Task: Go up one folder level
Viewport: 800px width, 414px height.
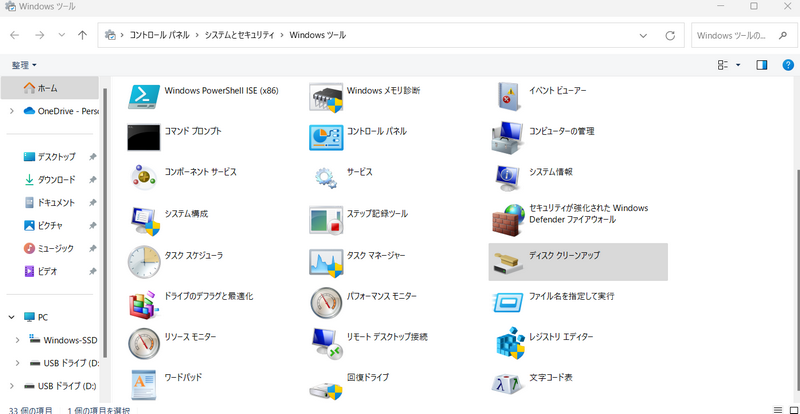Action: click(82, 35)
